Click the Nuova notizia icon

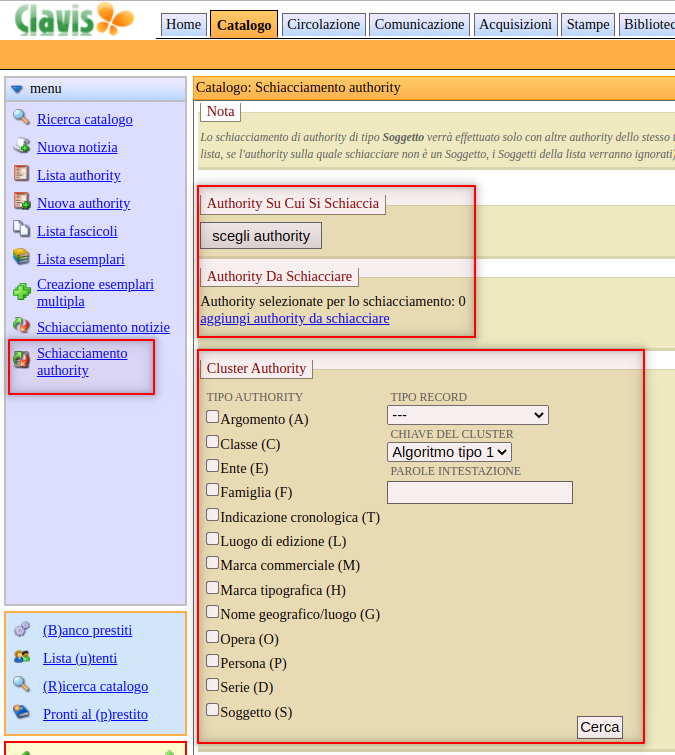click(21, 146)
